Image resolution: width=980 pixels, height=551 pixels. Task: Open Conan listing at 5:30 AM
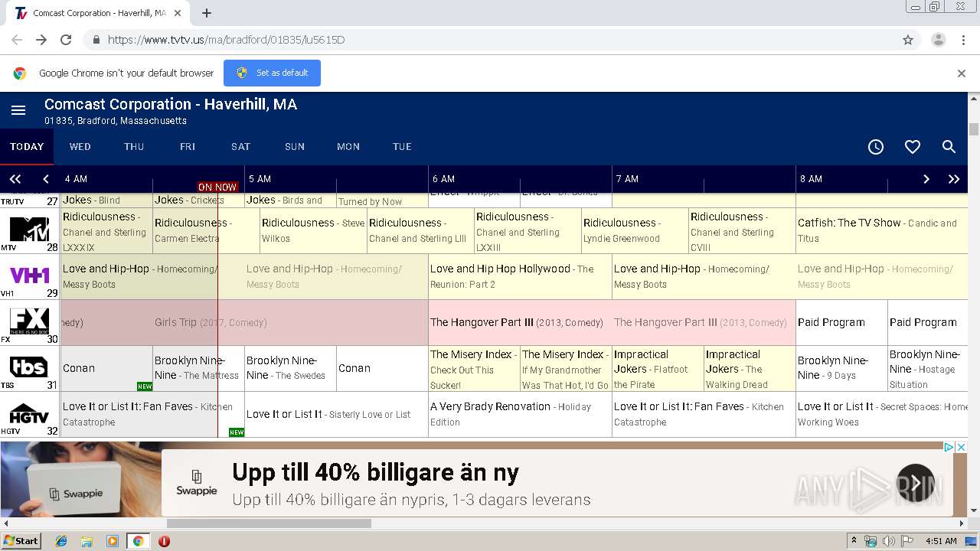tap(382, 369)
